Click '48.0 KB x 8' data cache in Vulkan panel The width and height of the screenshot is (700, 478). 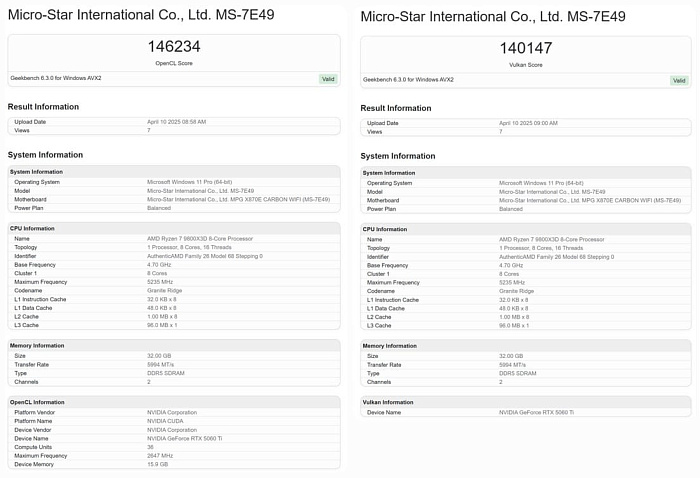(514, 309)
